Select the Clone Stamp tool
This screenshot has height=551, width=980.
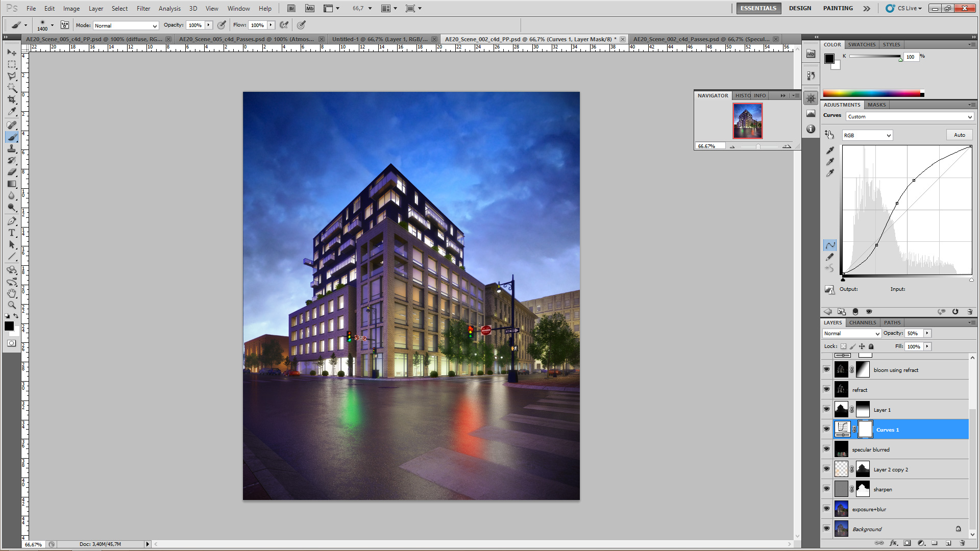point(11,148)
